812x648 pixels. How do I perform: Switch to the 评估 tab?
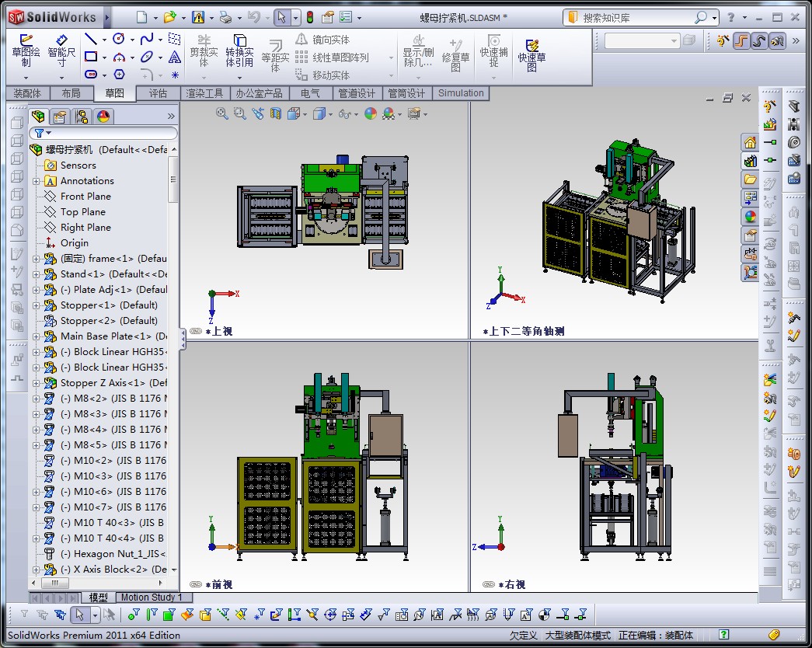[158, 93]
